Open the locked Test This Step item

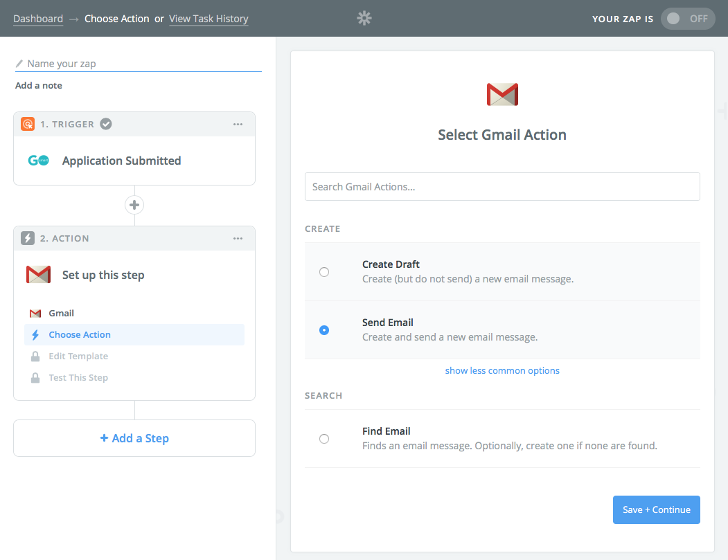(x=134, y=378)
